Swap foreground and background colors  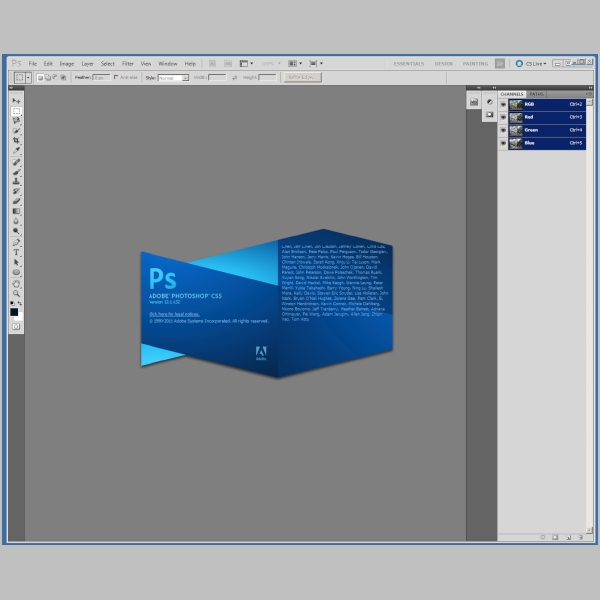click(x=20, y=303)
